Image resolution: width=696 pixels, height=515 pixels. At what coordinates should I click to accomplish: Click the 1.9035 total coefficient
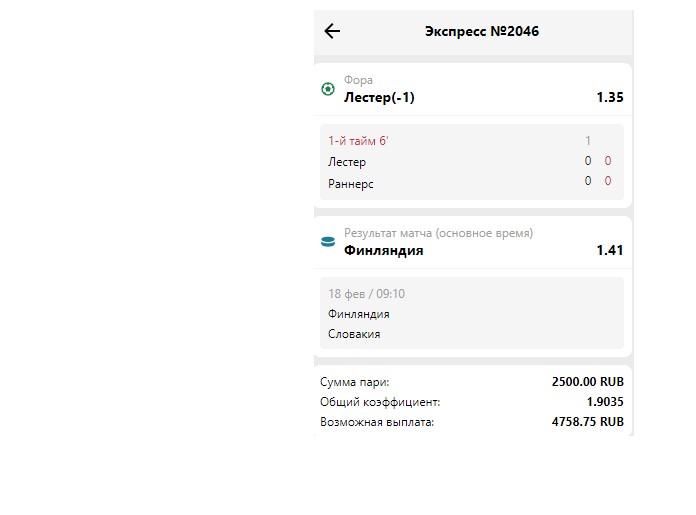pos(605,402)
